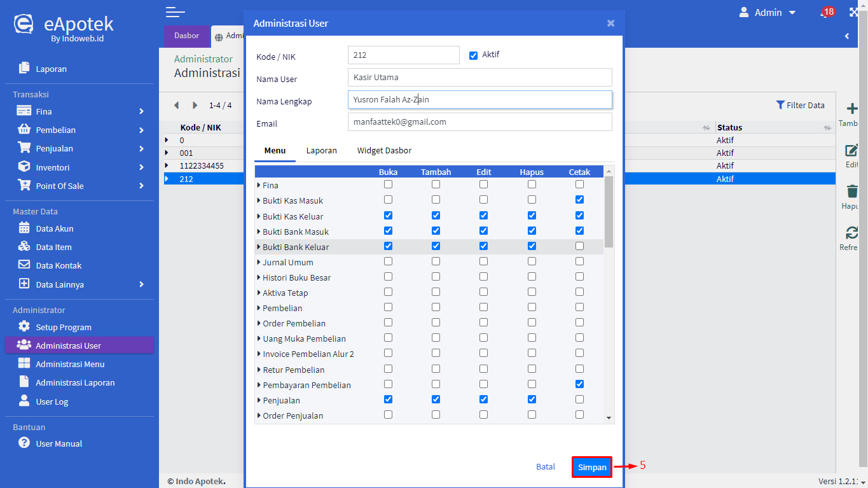Tick Cetak checkbox for Bukti Bank Keluar
Image resolution: width=868 pixels, height=488 pixels.
coord(579,246)
